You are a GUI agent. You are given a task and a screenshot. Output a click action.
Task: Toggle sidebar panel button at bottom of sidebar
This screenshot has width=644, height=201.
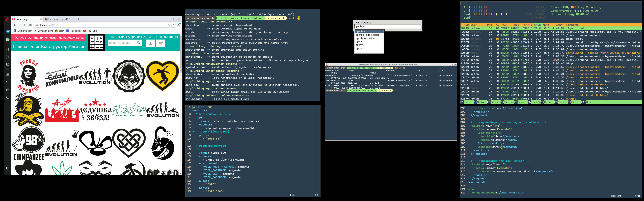8,168
